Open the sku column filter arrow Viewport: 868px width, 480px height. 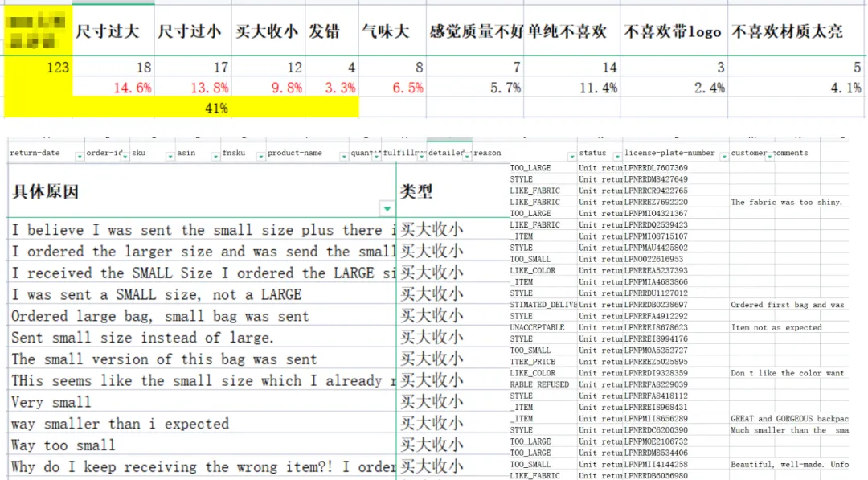coord(170,157)
